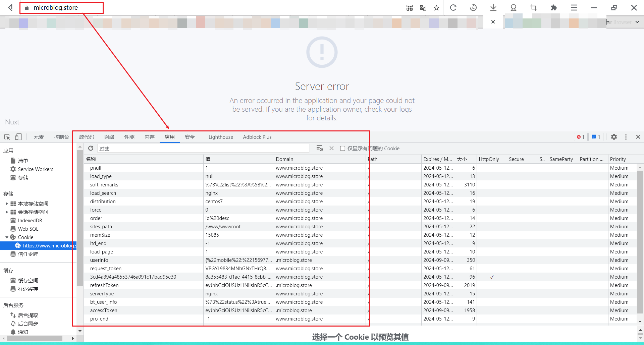Open the 安全 tab

(190, 137)
